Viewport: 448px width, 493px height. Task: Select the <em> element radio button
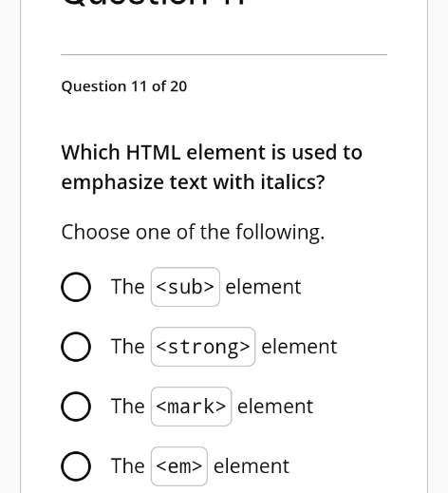pos(76,466)
